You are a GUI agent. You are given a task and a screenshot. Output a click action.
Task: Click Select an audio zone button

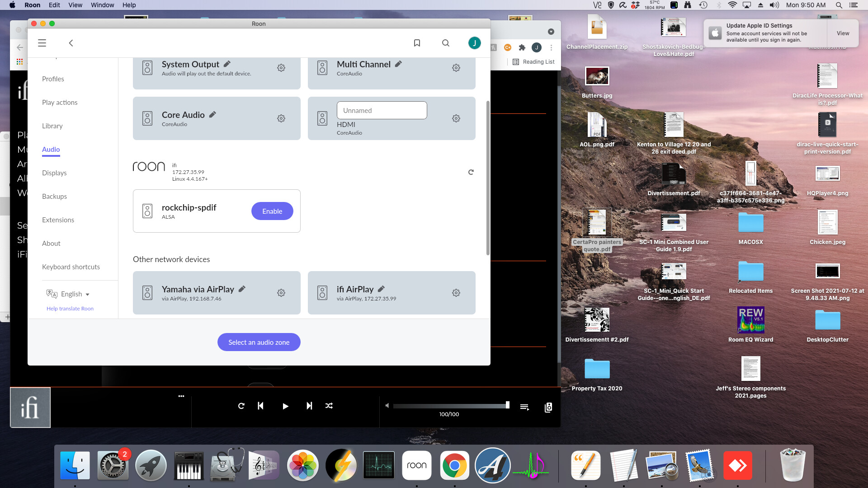tap(259, 342)
